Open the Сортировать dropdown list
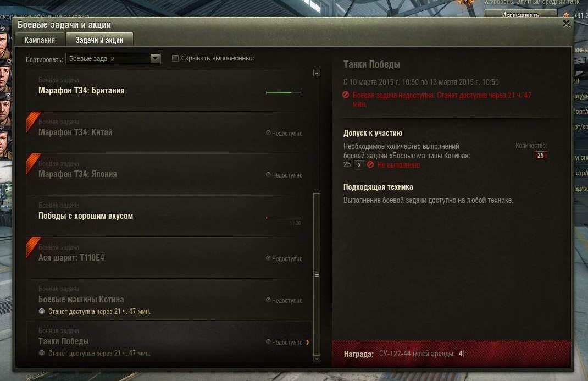588x381 pixels. tap(113, 58)
